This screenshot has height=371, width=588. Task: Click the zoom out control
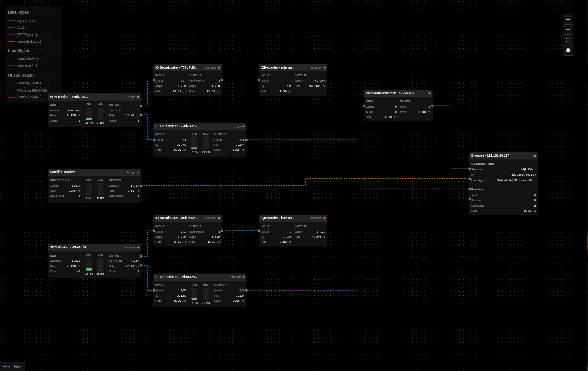(x=568, y=29)
